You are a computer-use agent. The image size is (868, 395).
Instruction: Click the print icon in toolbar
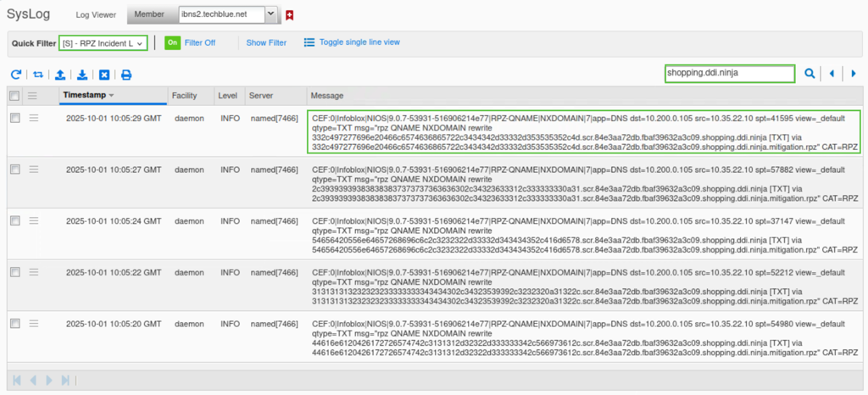tap(126, 75)
